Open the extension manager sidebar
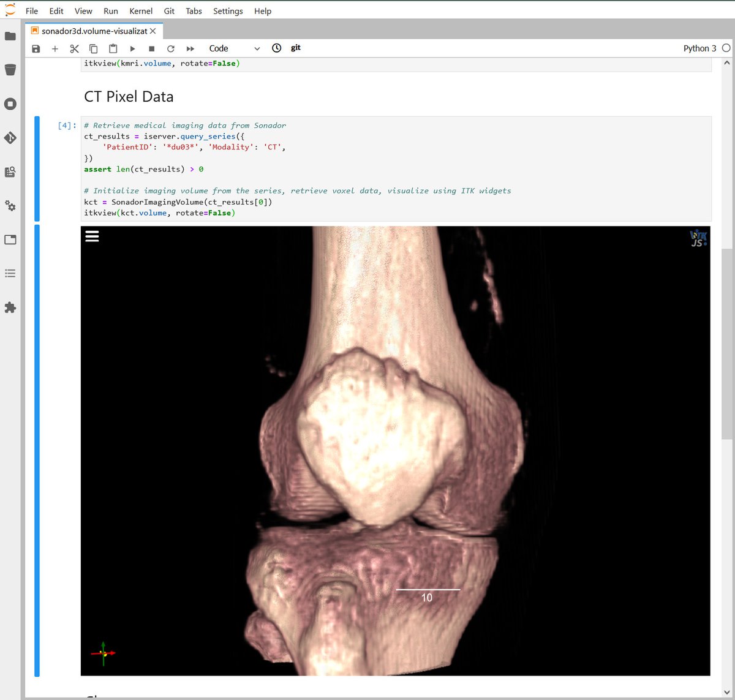 10,308
